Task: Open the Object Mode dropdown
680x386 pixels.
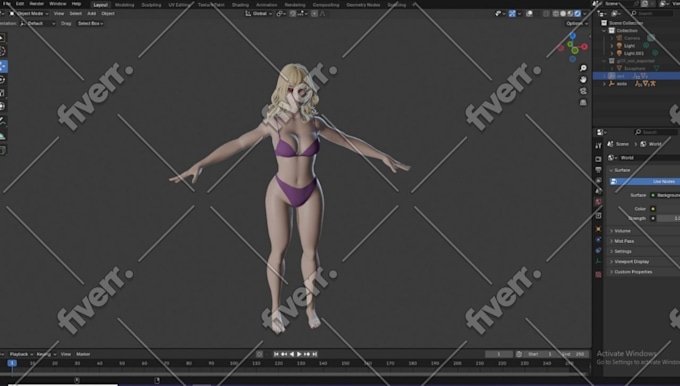Action: pos(29,13)
